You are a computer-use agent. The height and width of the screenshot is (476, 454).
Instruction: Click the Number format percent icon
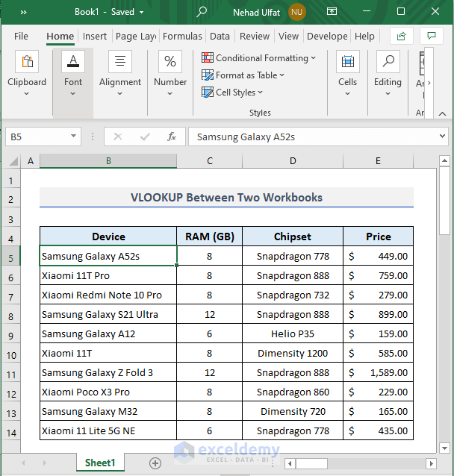point(170,62)
